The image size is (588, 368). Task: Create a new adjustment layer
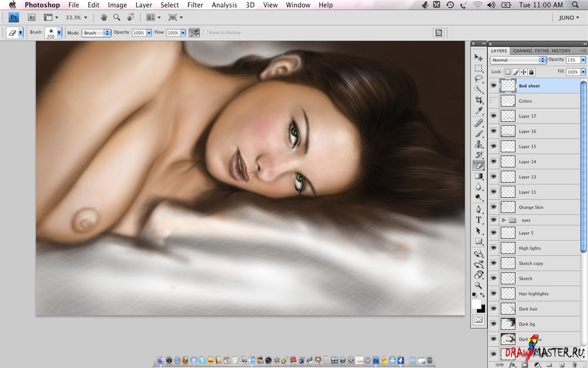[x=537, y=364]
